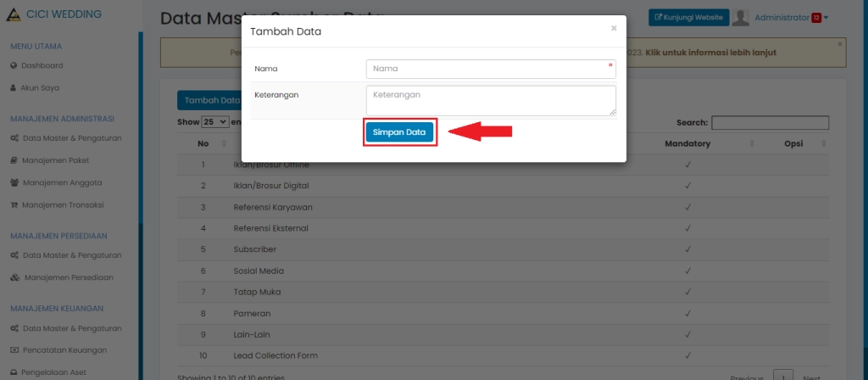This screenshot has width=868, height=380.
Task: Close the Tambah Data dialog
Action: [614, 28]
